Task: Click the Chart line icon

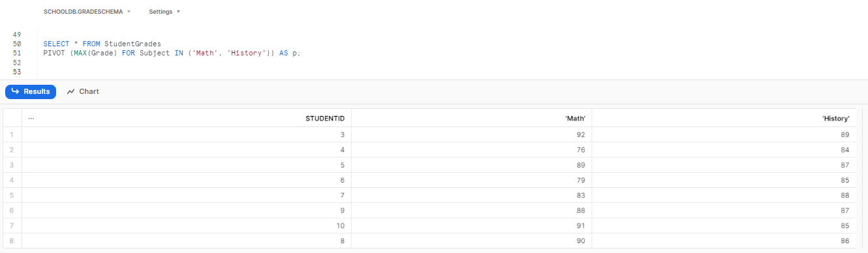Action: pyautogui.click(x=71, y=92)
